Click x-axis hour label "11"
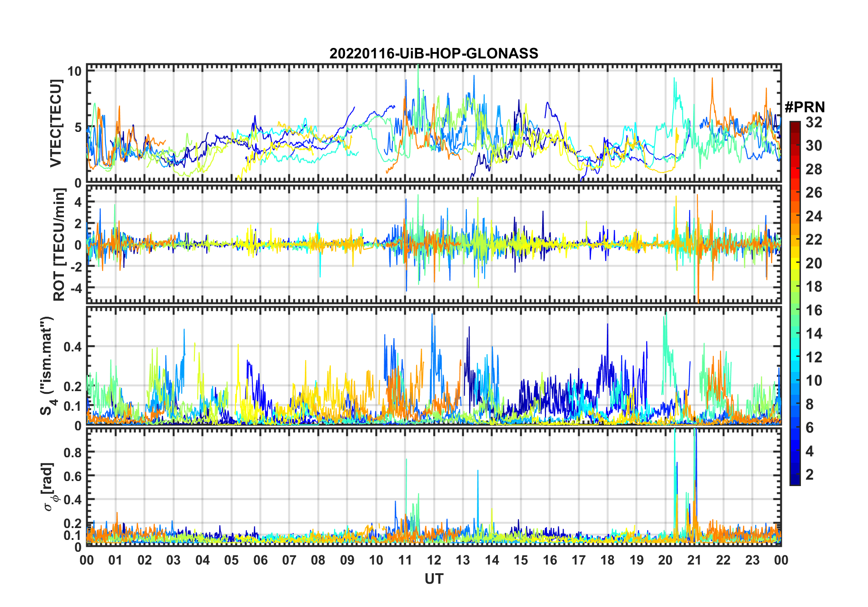The height and width of the screenshot is (607, 868). click(x=405, y=560)
